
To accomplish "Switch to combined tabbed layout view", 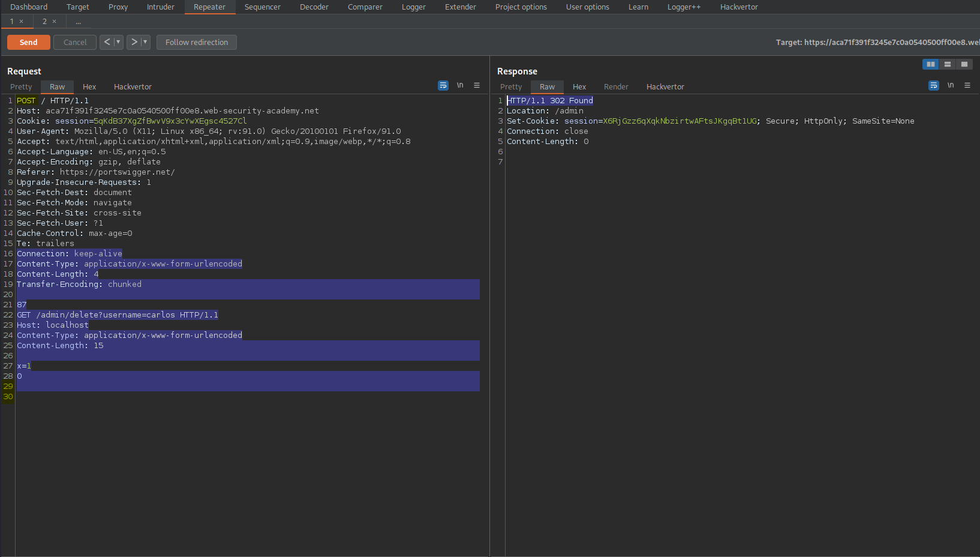I will 964,64.
